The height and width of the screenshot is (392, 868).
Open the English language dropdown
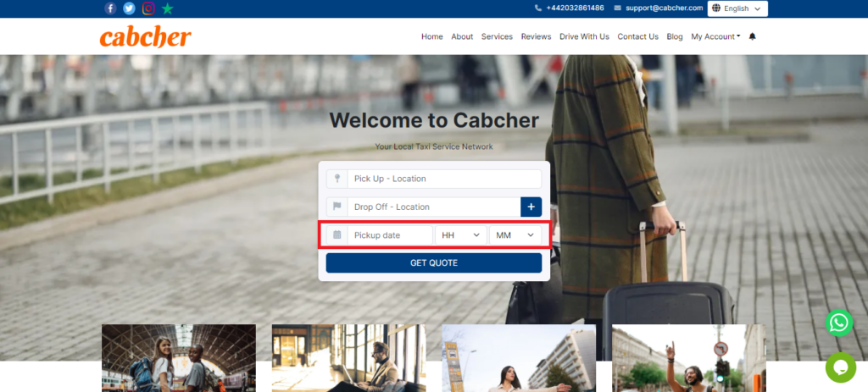(737, 8)
